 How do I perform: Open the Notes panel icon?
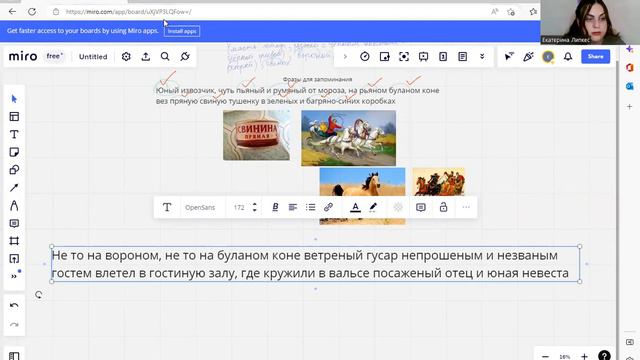462,57
